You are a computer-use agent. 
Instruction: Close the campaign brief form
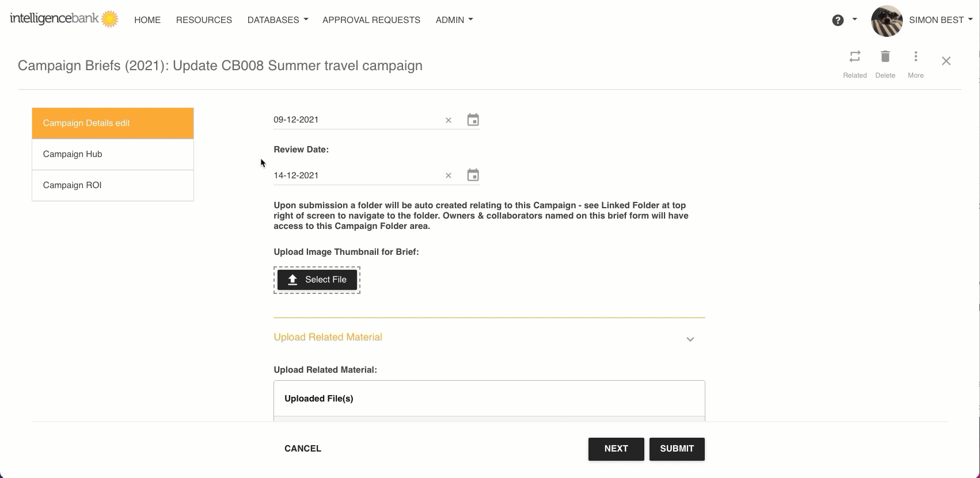(x=946, y=61)
